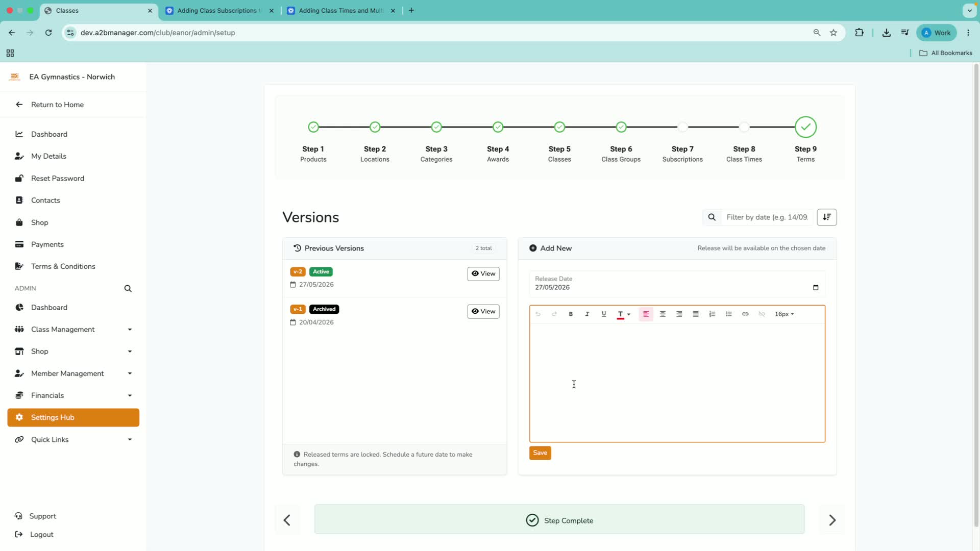
Task: Open browser Downloads
Action: click(x=887, y=33)
